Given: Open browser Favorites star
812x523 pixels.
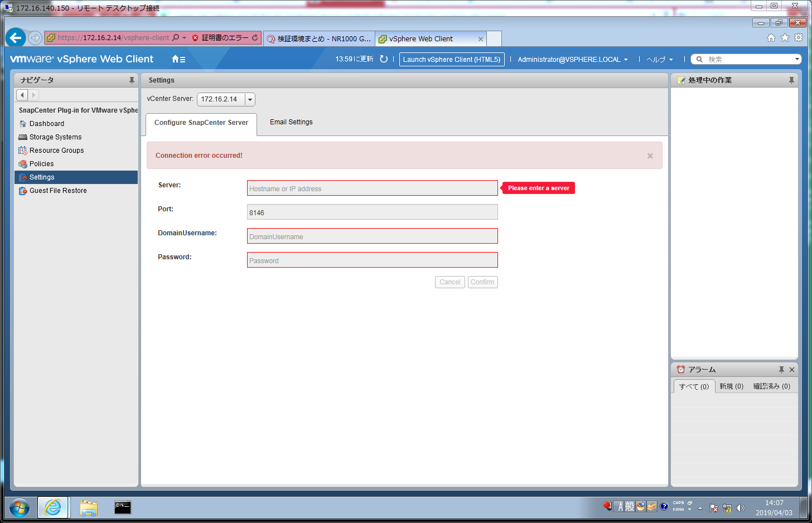Looking at the screenshot, I should (785, 38).
